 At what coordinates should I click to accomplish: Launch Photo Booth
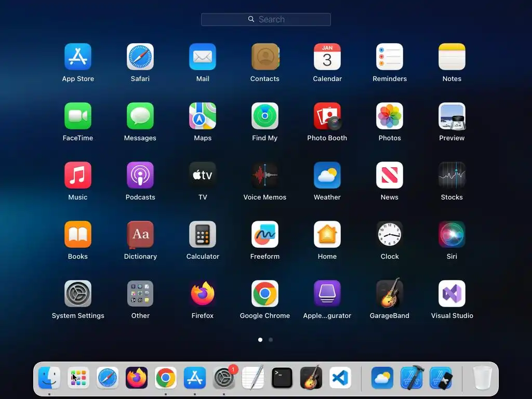(x=327, y=116)
